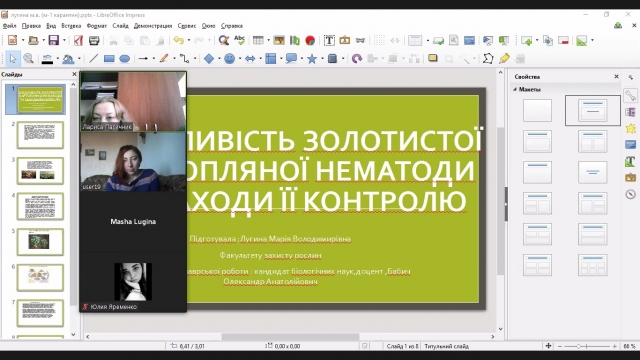
Task: Click the zoom out minus button
Action: 560,346
